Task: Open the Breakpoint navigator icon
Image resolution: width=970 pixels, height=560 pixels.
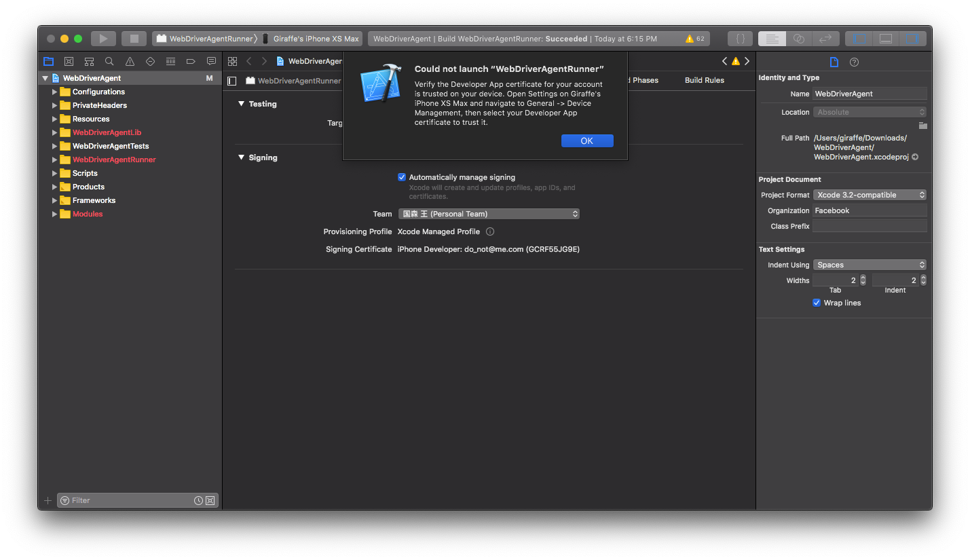Action: (191, 61)
